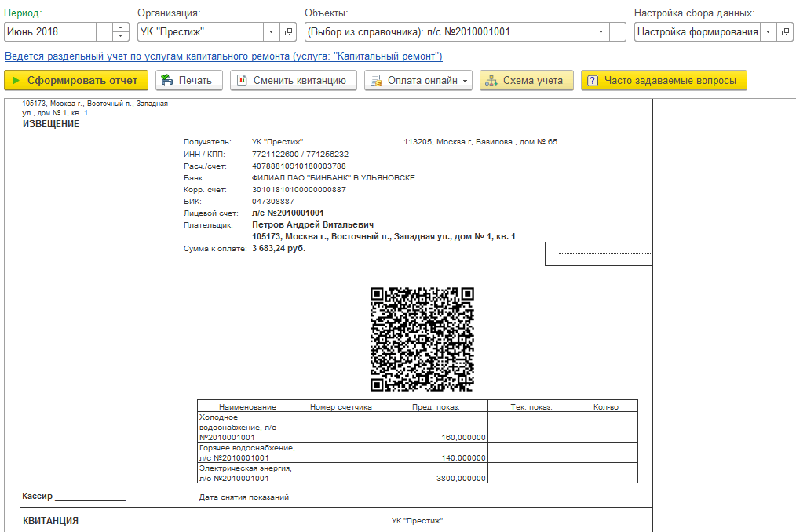Select bank name ФИЛИАЛ ПАО "БИНБАНК" В УЛЬЯНОВСКЕ

point(334,177)
